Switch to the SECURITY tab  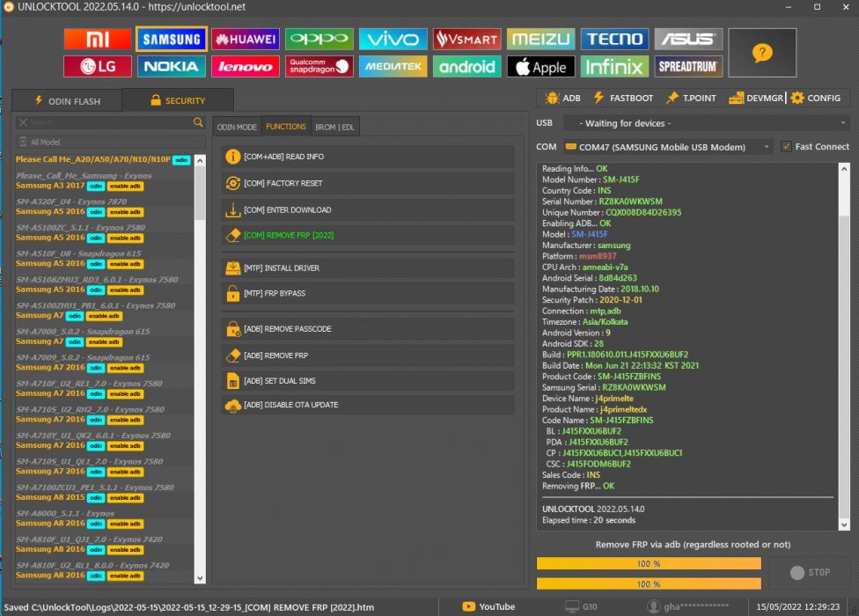click(178, 100)
